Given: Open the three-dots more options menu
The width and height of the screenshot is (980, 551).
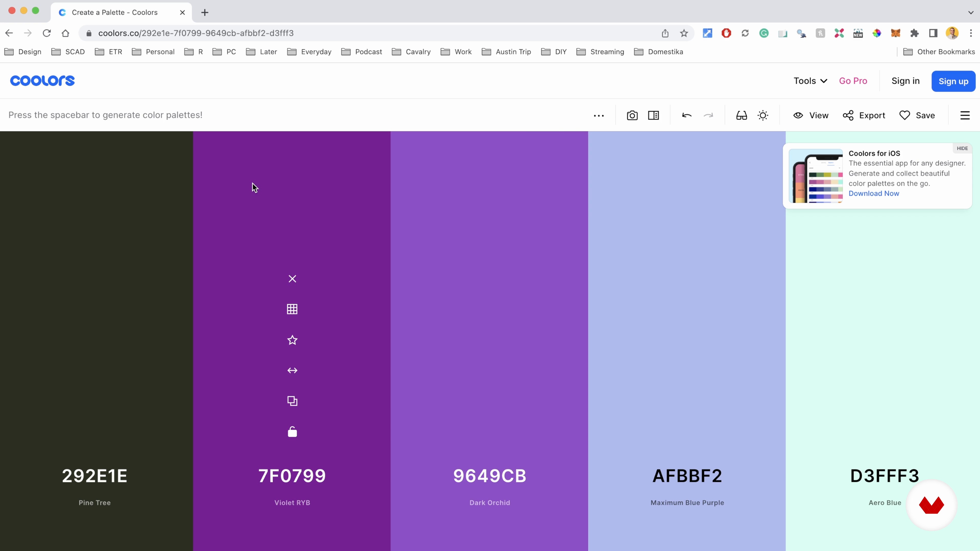Looking at the screenshot, I should pyautogui.click(x=599, y=116).
